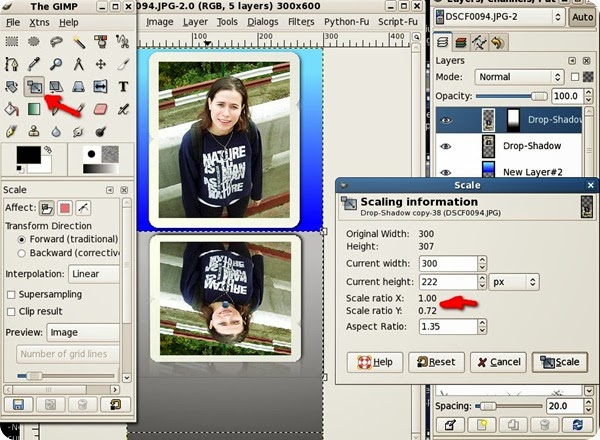Select the Rectangle Select tool
The image size is (600, 440).
11,41
